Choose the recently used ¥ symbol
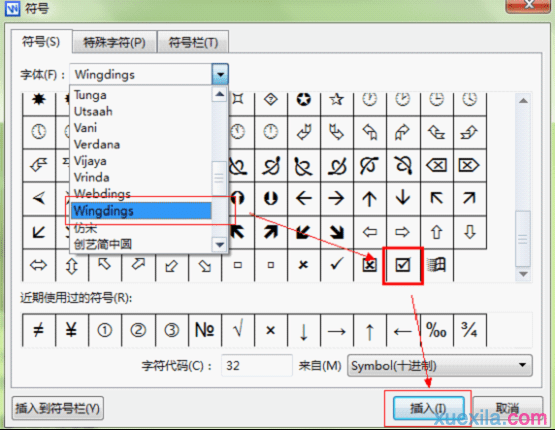Screen dimensions: 555x430 71,331
